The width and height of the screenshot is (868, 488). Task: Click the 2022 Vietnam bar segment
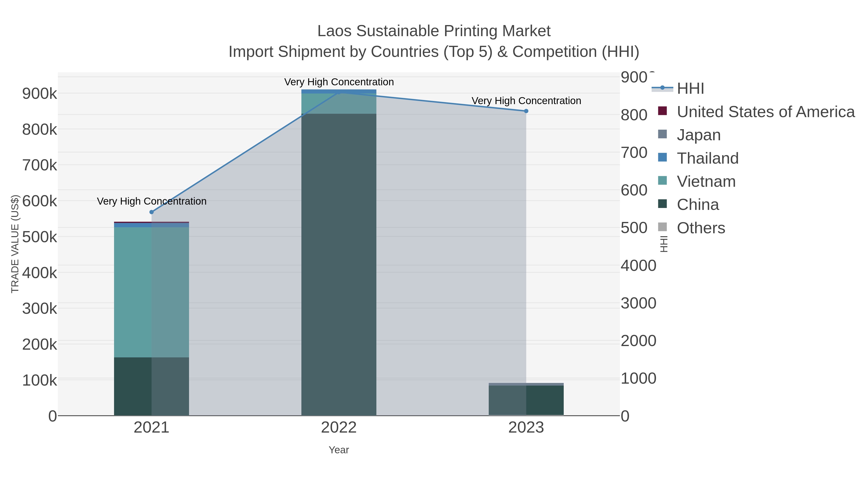coord(339,104)
